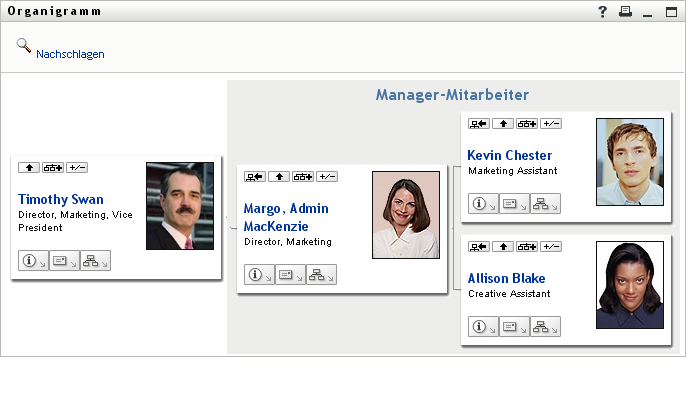Open org chart options for Timothy Swan
Image resolution: width=692 pixels, height=394 pixels.
95,261
